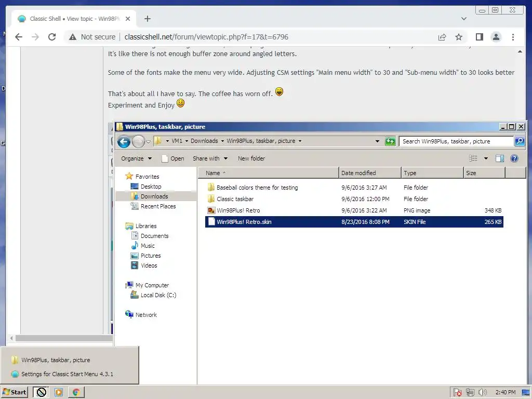
Task: Select Favorites in the navigation pane
Action: click(x=147, y=177)
